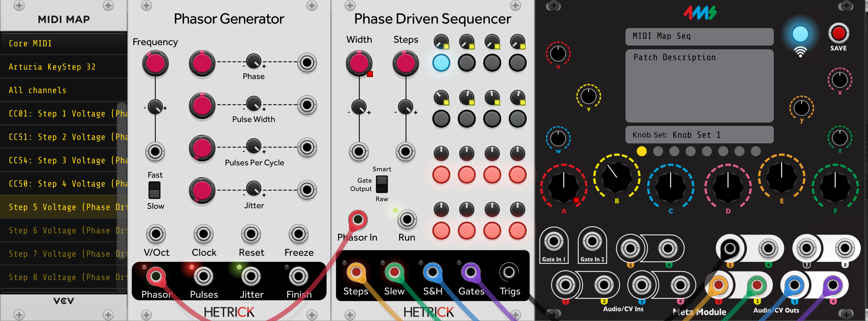
Task: Select the Step 5 Voltage mapping row
Action: (64, 207)
